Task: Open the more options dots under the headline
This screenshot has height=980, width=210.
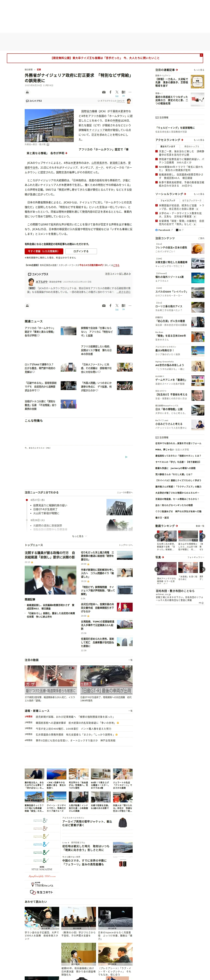Action: [130, 92]
